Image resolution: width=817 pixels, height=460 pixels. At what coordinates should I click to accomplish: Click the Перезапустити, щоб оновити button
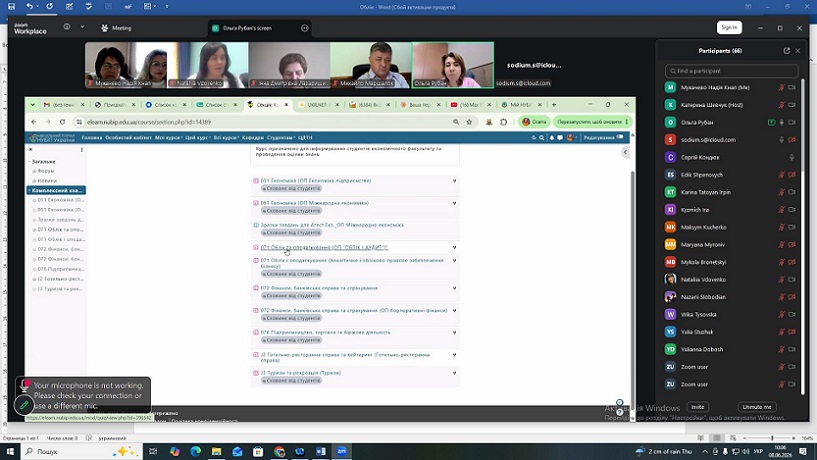(x=592, y=122)
